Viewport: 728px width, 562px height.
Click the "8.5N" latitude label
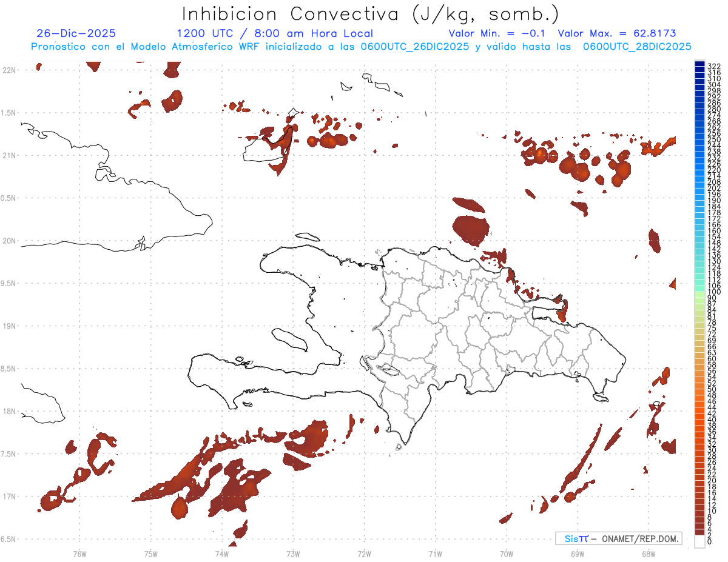(x=8, y=369)
